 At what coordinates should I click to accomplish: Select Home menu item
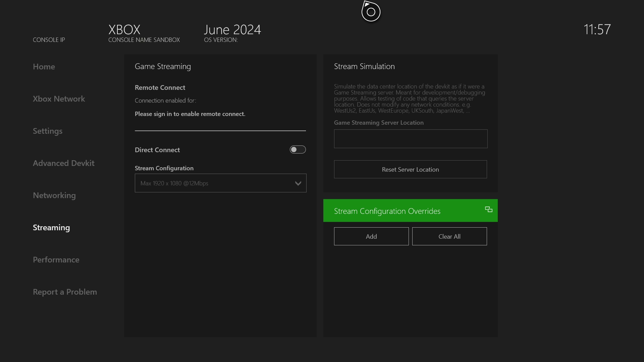[x=43, y=66]
